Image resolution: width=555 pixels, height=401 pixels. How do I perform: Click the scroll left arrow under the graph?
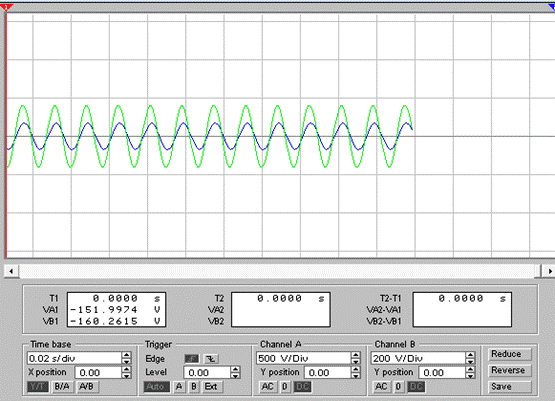(x=11, y=271)
